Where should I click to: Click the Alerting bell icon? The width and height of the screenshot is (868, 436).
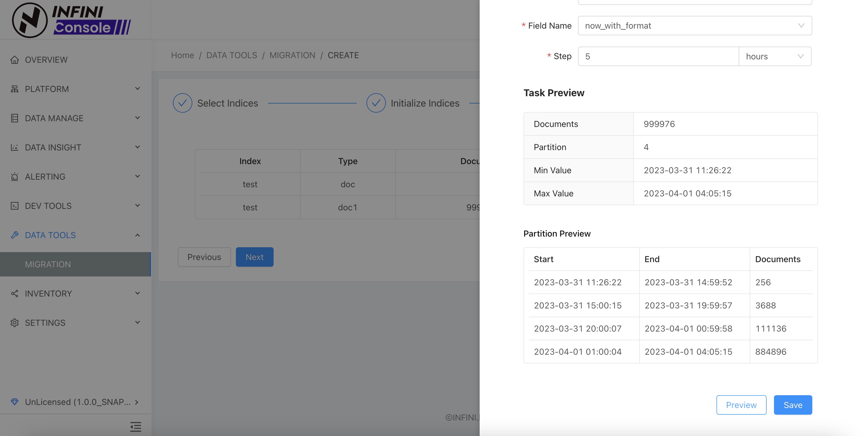click(15, 177)
